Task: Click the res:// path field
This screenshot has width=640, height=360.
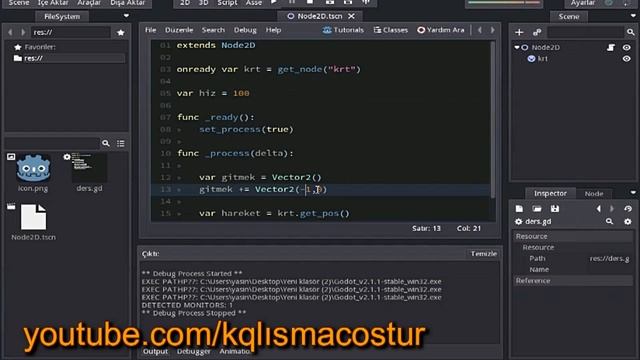Action: click(71, 32)
